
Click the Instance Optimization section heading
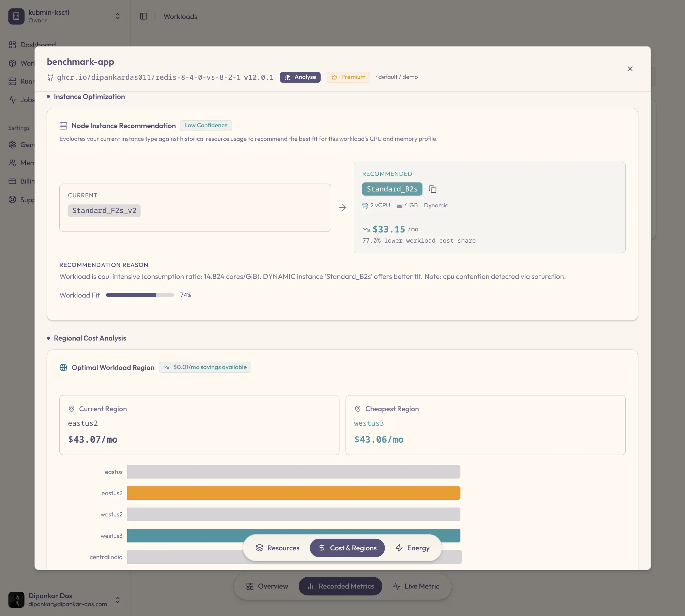(89, 97)
